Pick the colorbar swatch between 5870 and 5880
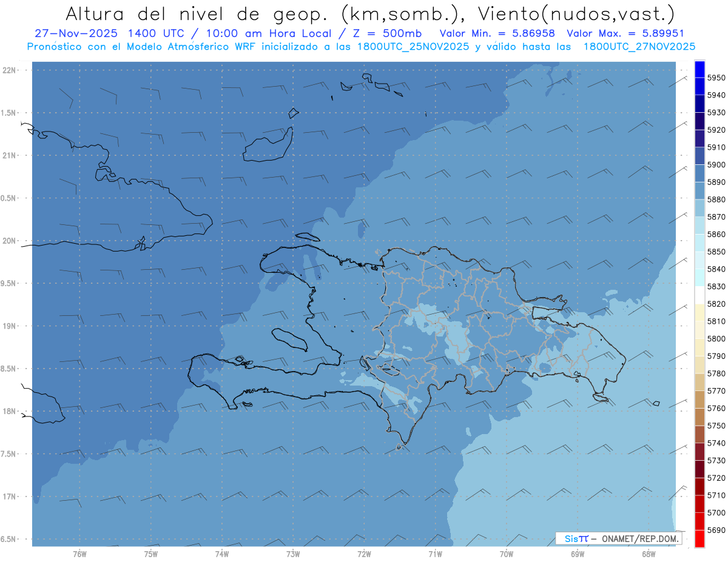728x562 pixels. coord(699,208)
